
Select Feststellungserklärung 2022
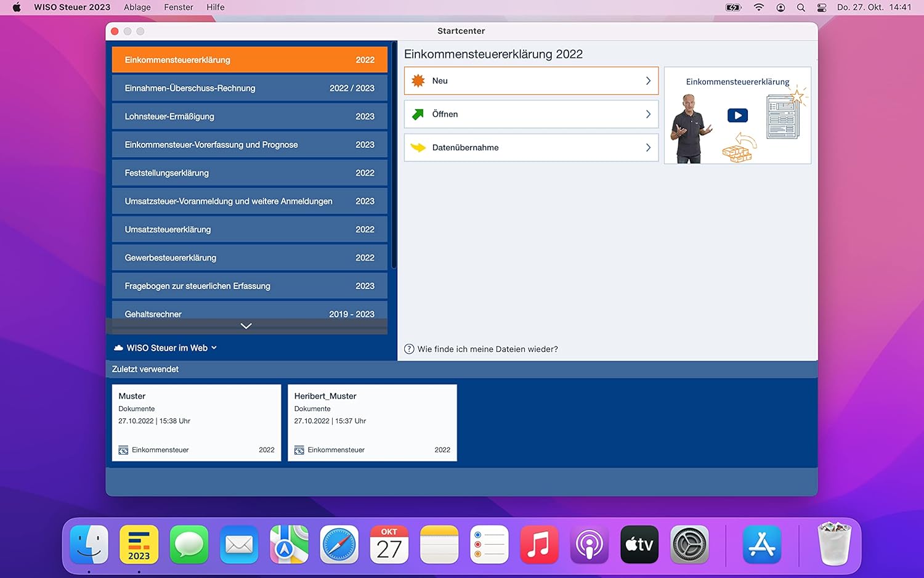point(249,173)
